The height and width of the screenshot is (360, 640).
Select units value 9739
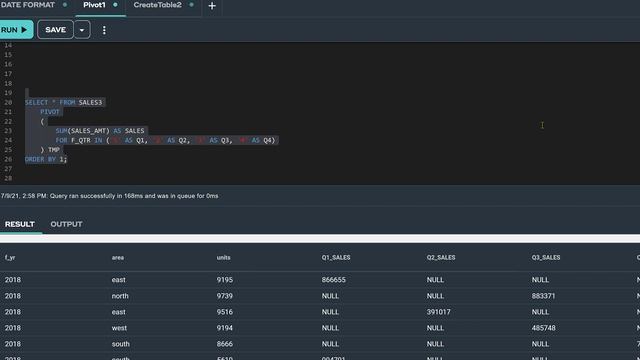click(x=225, y=296)
